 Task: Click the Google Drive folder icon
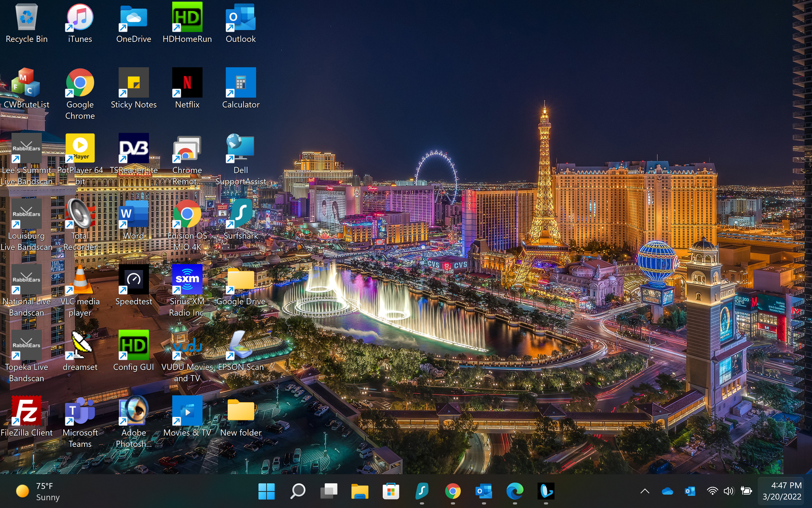pyautogui.click(x=241, y=286)
